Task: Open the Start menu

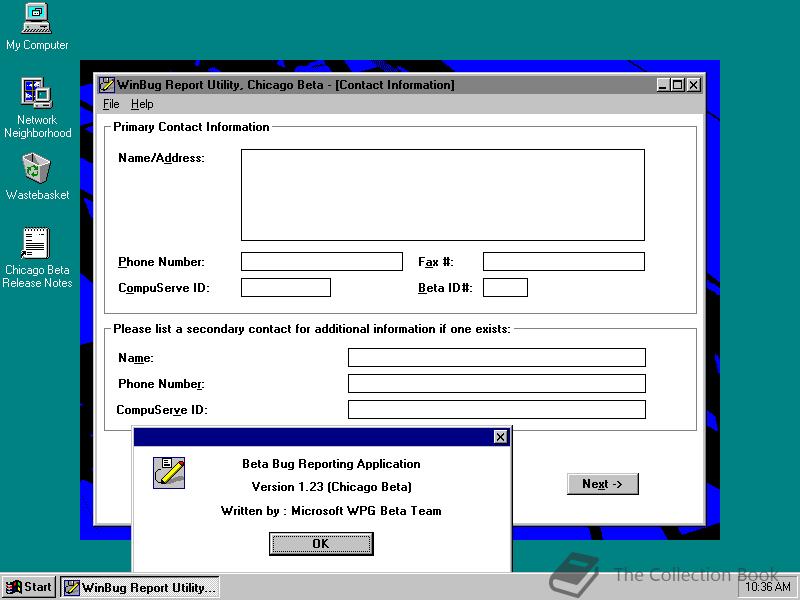Action: (x=29, y=587)
